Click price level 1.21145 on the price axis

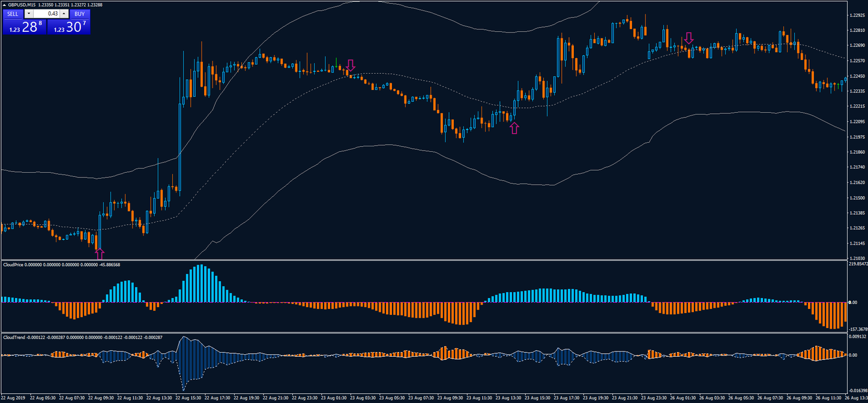click(857, 243)
